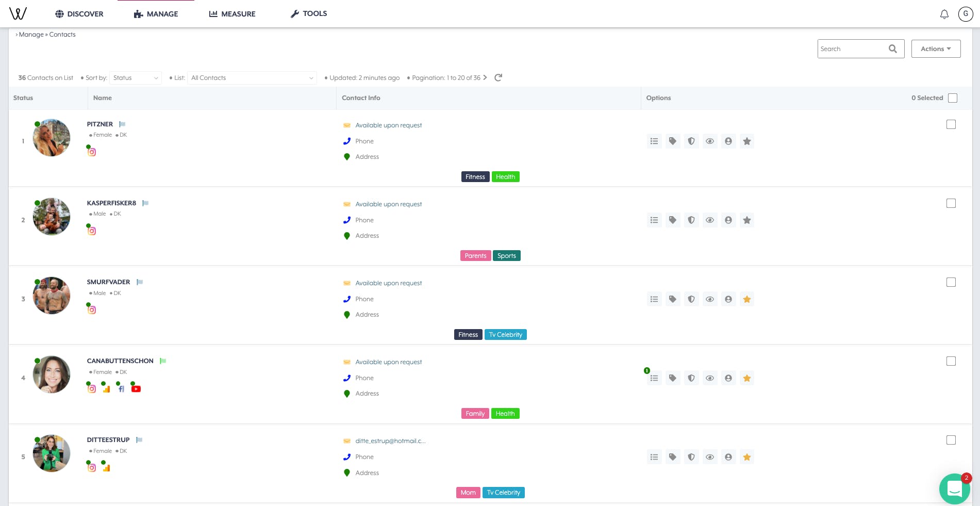Screen dimensions: 980x506
Task: Open the list icon for CANABUTTENSCHON
Action: pyautogui.click(x=654, y=378)
